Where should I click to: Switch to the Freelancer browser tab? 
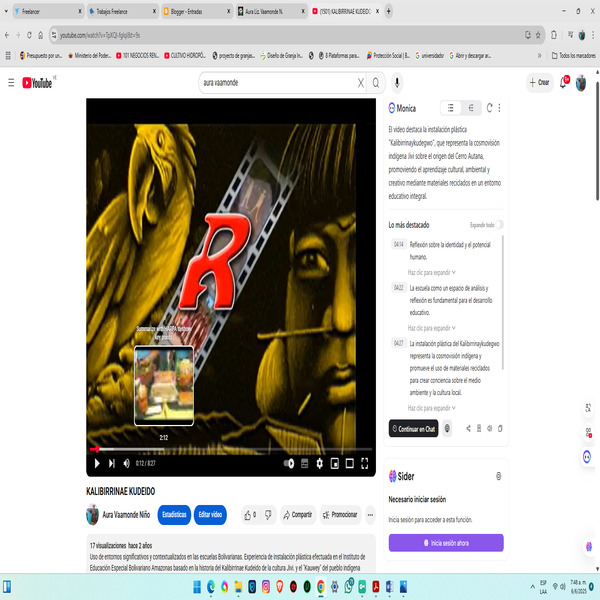tap(48, 11)
